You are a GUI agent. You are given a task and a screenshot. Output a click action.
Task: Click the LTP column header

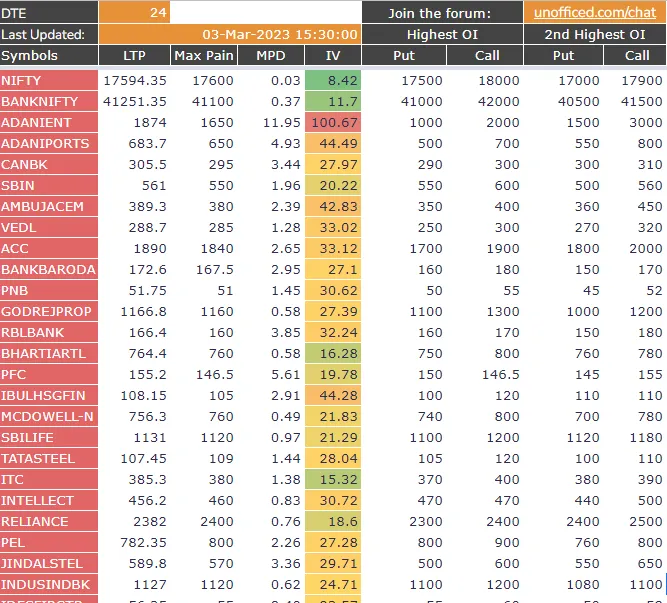(134, 56)
